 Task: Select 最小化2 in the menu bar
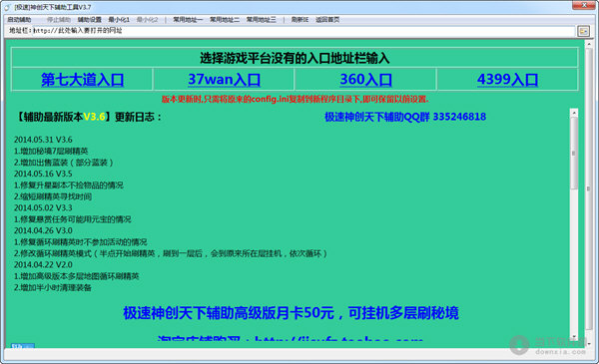pos(147,20)
